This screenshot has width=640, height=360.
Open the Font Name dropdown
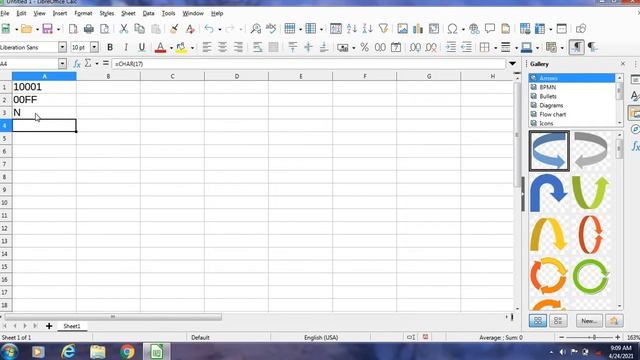click(x=62, y=47)
